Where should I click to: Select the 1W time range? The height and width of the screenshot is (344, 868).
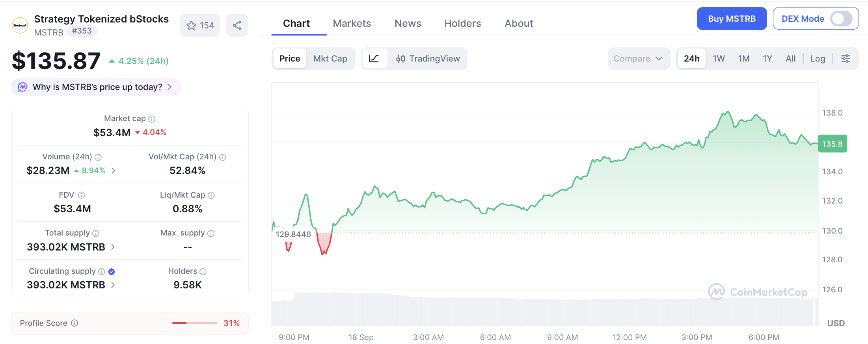719,59
